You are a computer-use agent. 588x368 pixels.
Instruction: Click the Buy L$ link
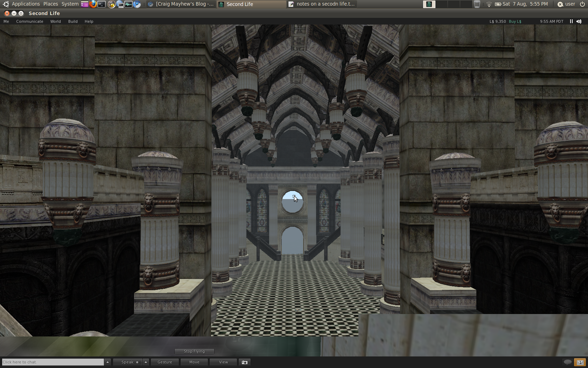click(x=515, y=21)
